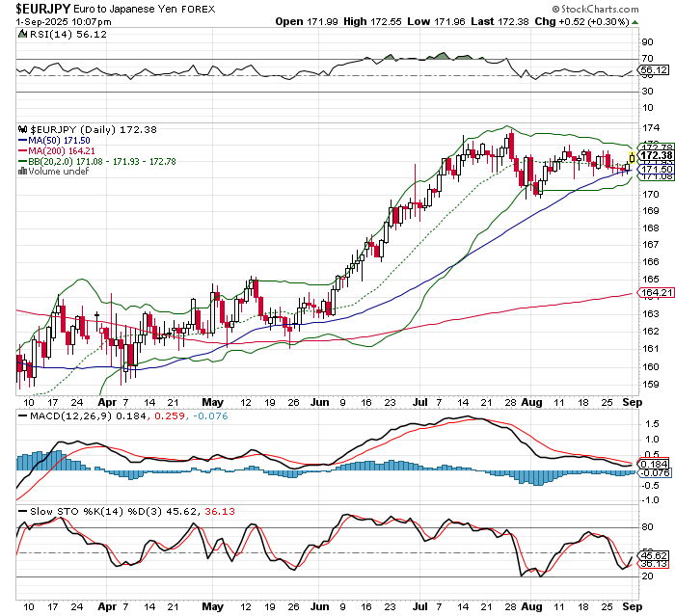Click the red 164.21 MA(200) price tag
The height and width of the screenshot is (616, 675).
coord(654,293)
